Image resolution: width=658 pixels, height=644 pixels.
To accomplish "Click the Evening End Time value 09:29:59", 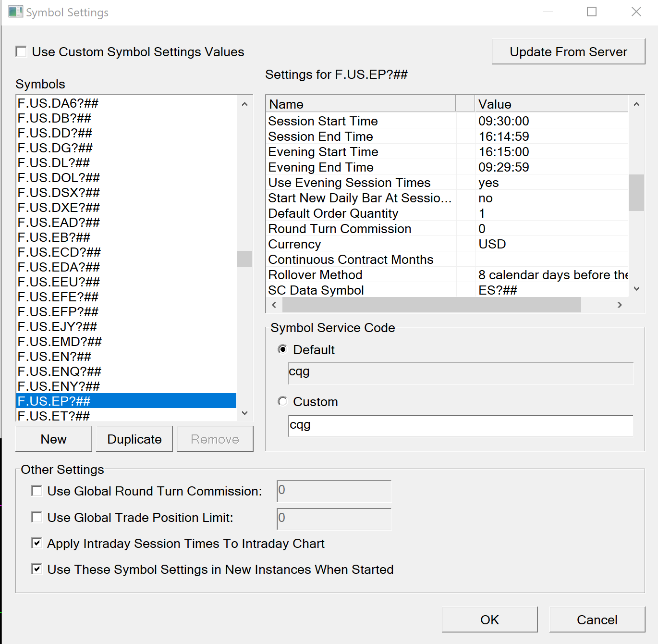I will (x=504, y=167).
